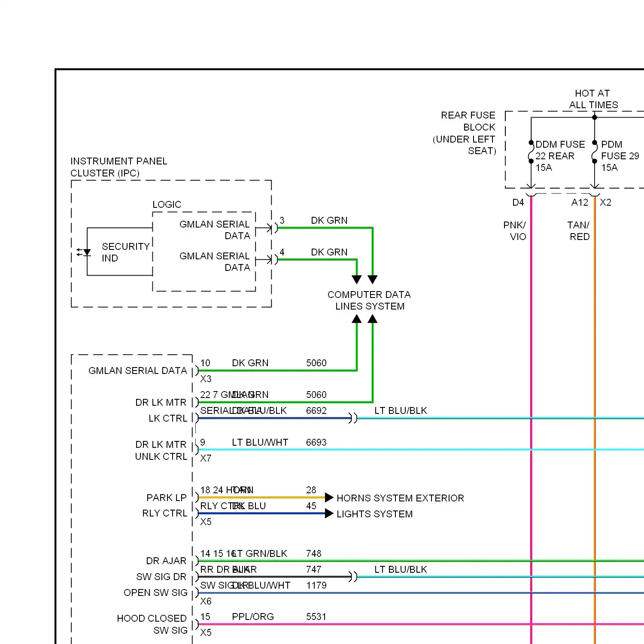Image resolution: width=644 pixels, height=644 pixels.
Task: Click the PDM FUSE 29 15A label
Action: click(x=620, y=156)
